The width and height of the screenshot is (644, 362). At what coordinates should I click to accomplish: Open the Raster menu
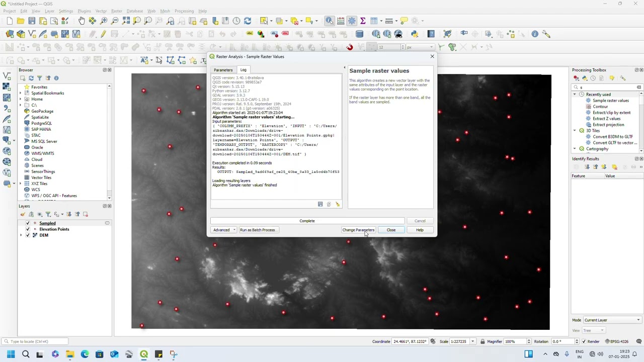(x=117, y=11)
